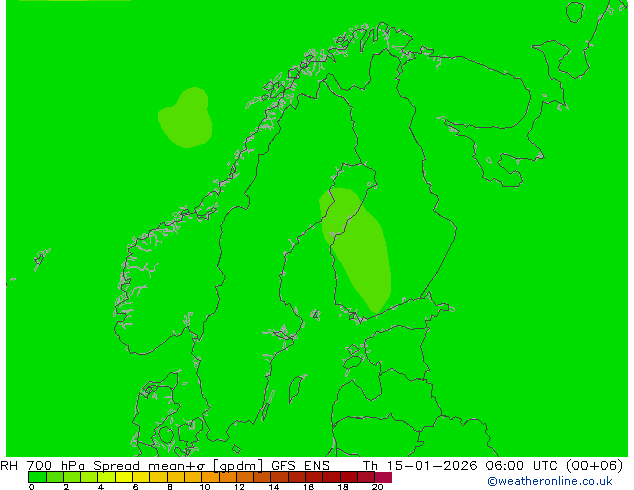
Task: Select the bright yellow 5–6 legend swatch
Action: click(x=124, y=477)
